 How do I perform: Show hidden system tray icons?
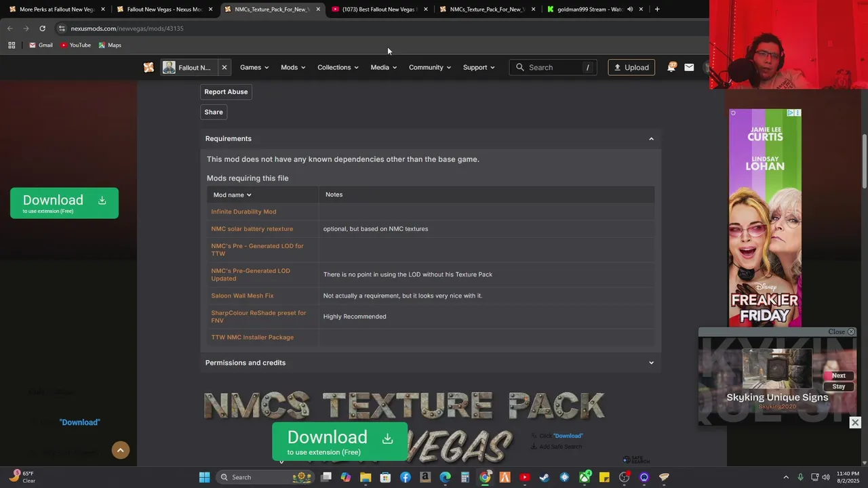(x=786, y=477)
